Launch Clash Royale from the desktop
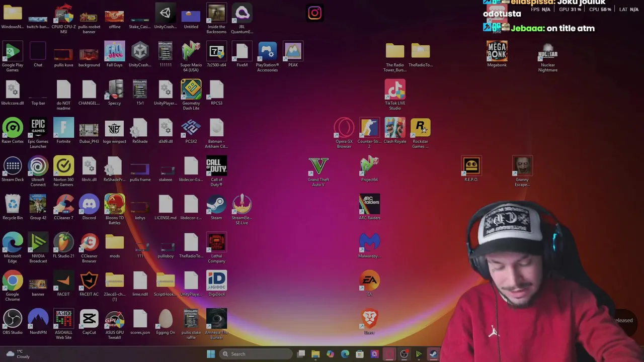The width and height of the screenshot is (644, 362). click(395, 131)
